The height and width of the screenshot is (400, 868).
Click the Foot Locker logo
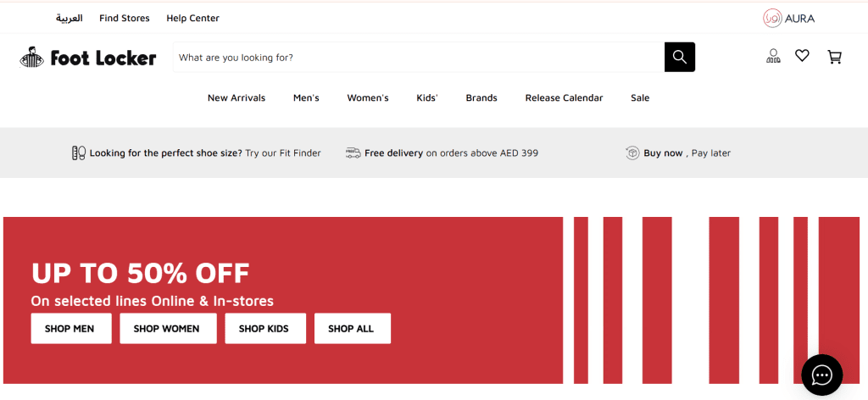(88, 58)
